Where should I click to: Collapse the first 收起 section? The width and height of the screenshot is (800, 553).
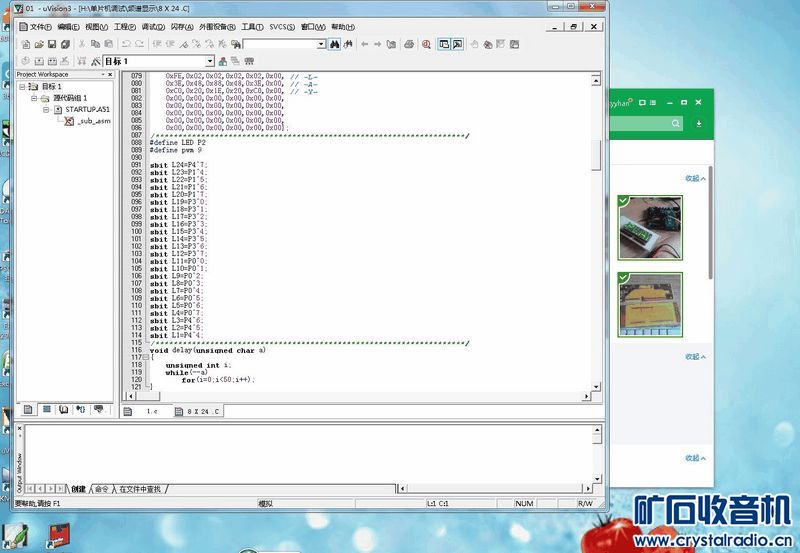pyautogui.click(x=695, y=178)
